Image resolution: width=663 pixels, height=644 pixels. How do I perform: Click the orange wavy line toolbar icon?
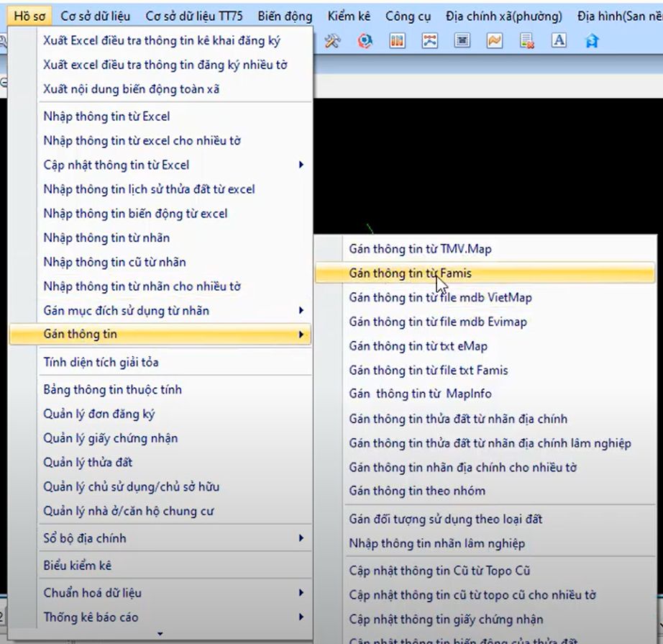[495, 41]
